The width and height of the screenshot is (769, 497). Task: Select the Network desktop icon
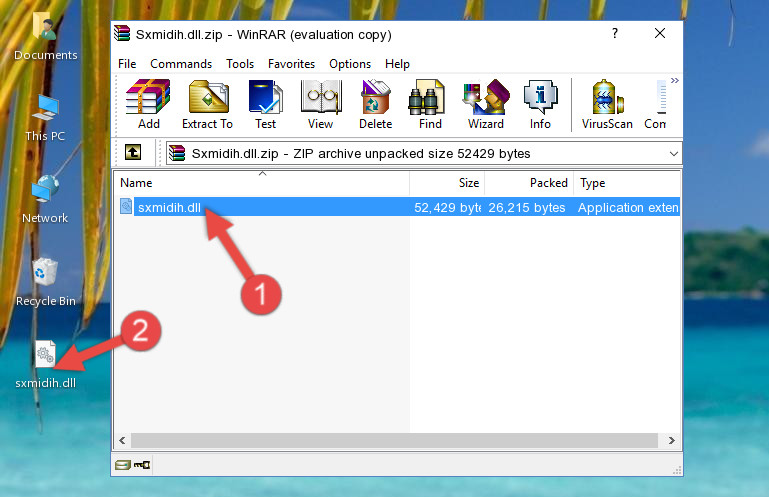(x=45, y=199)
